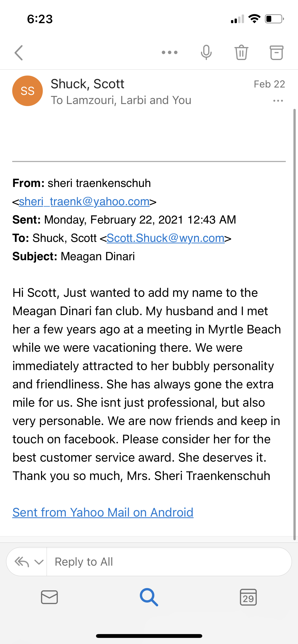Archive the email with the box icon
Viewport: 298px width, 644px height.
tap(276, 53)
